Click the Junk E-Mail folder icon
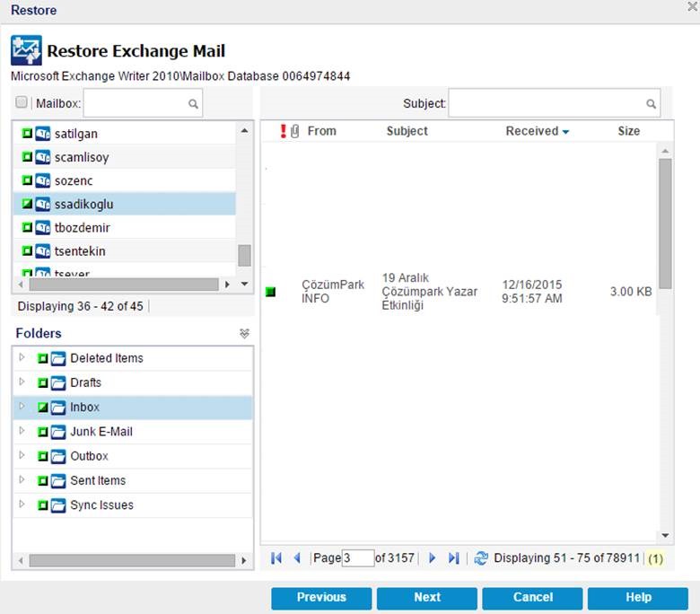Viewport: 700px width, 614px height. [58, 432]
